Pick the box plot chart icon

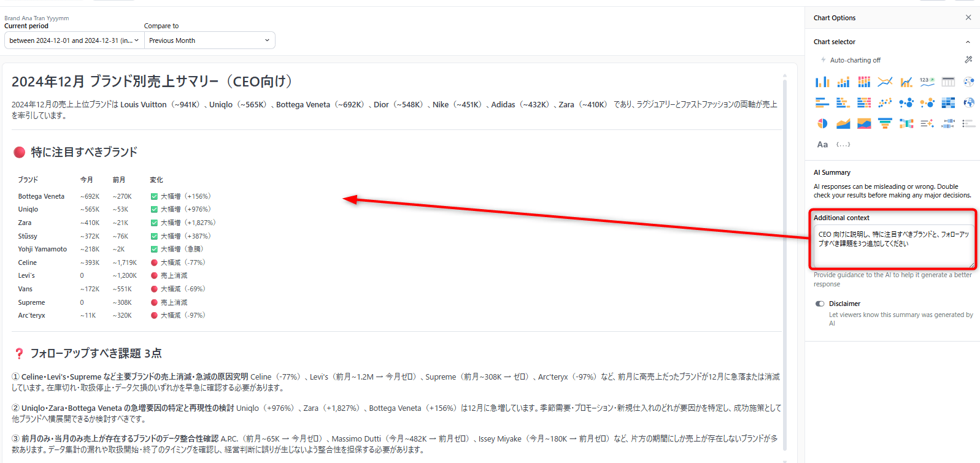click(x=948, y=123)
